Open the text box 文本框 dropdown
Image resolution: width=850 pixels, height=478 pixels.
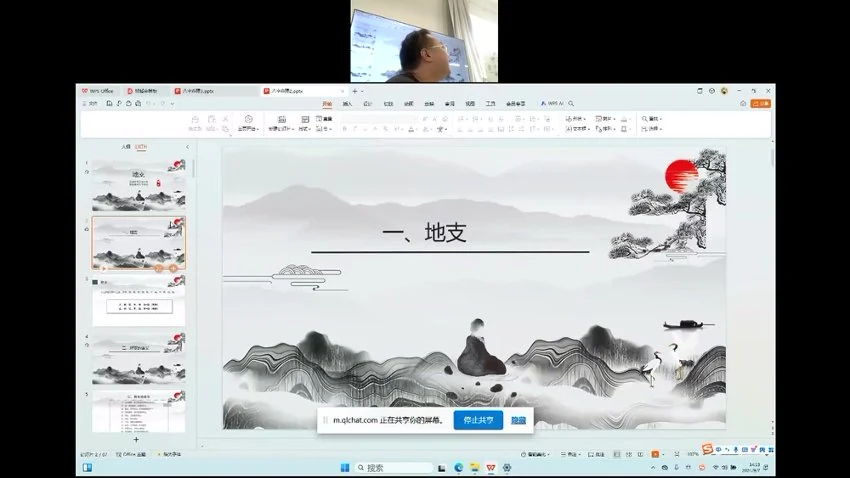coord(577,129)
